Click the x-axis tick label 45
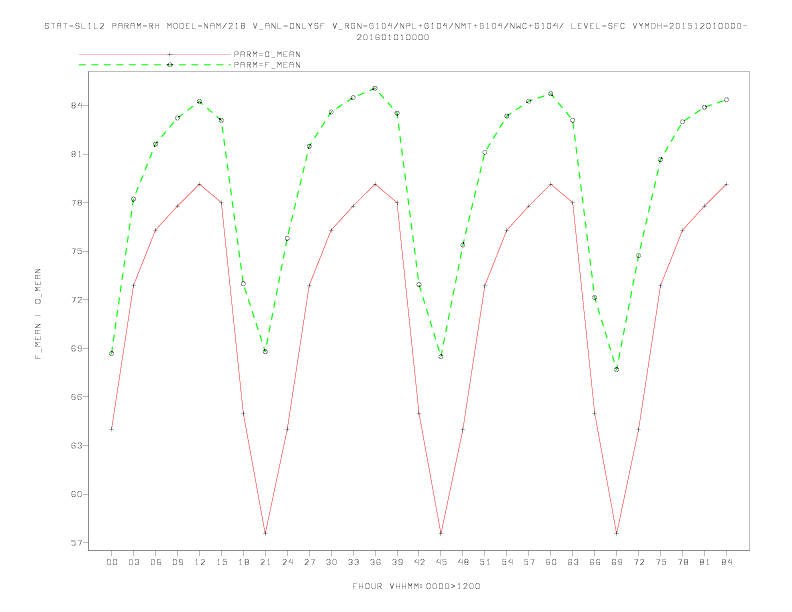 441,562
